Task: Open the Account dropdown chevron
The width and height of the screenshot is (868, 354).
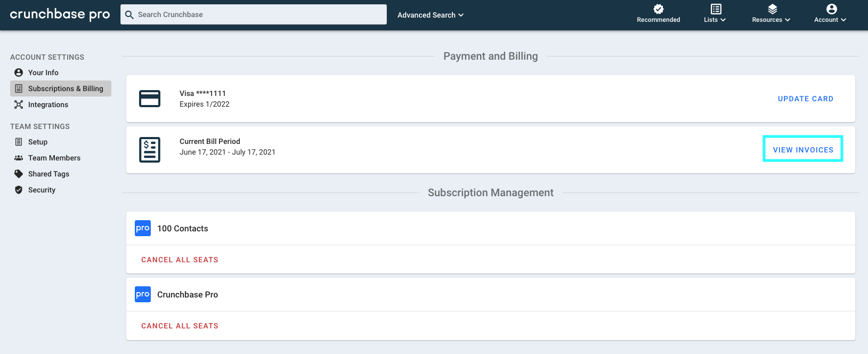Action: (843, 20)
